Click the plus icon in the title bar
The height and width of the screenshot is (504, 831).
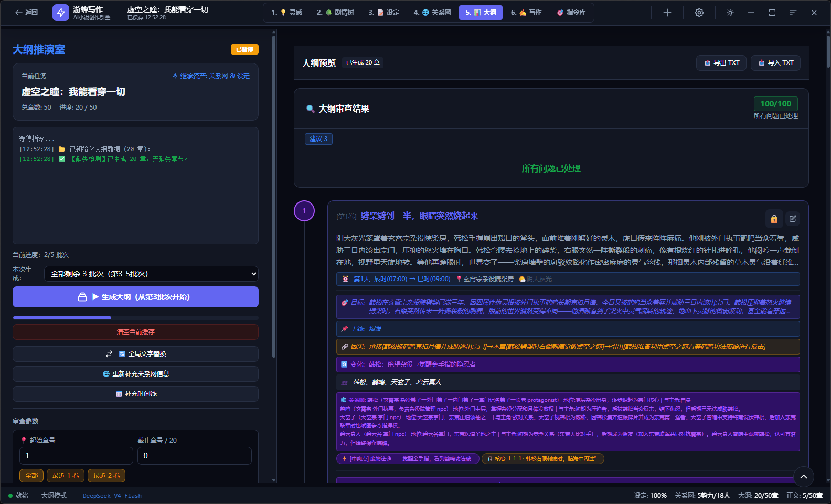coord(667,13)
